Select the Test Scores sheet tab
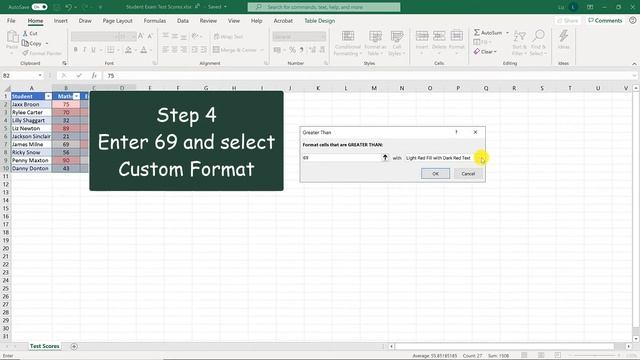This screenshot has height=360, width=640. coord(44,346)
